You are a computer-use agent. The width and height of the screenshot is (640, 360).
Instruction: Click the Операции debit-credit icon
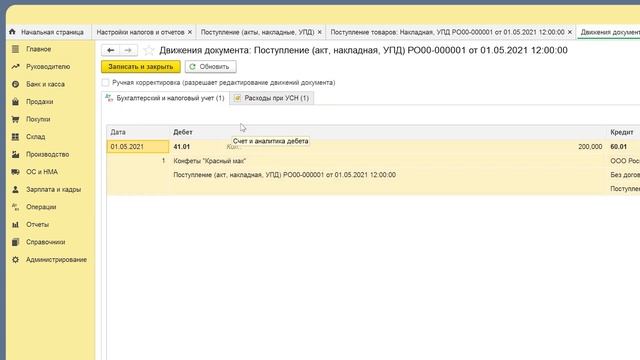click(x=16, y=207)
